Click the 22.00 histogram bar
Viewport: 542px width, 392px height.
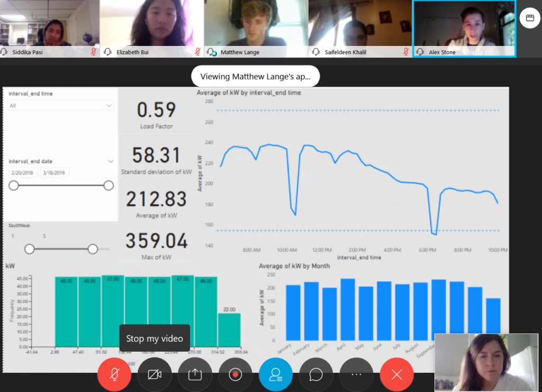(x=229, y=330)
